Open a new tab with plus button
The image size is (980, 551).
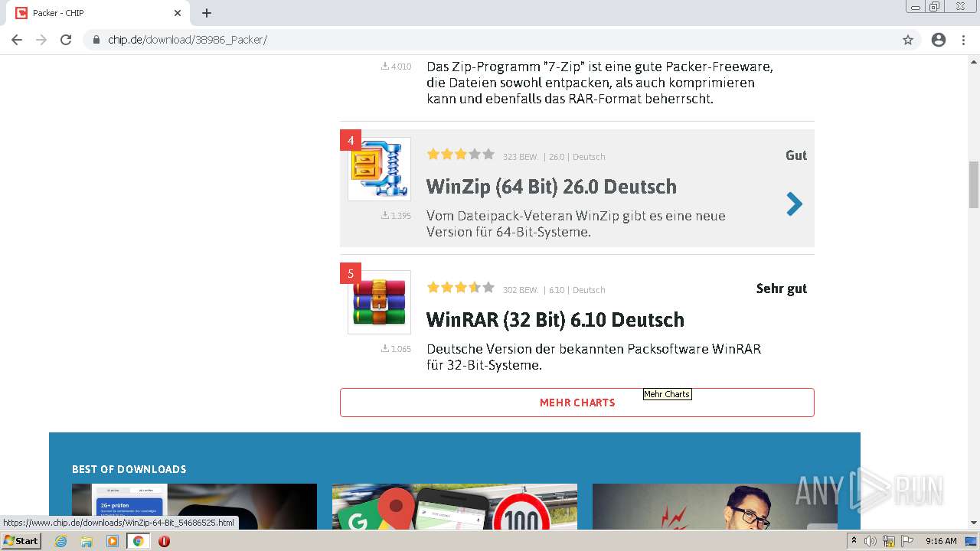207,13
